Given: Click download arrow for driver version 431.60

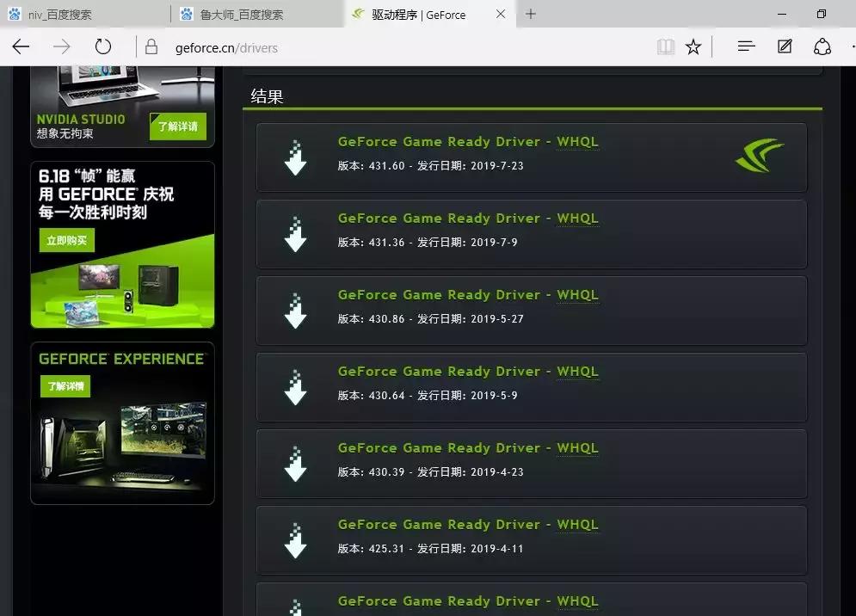Looking at the screenshot, I should tap(295, 157).
